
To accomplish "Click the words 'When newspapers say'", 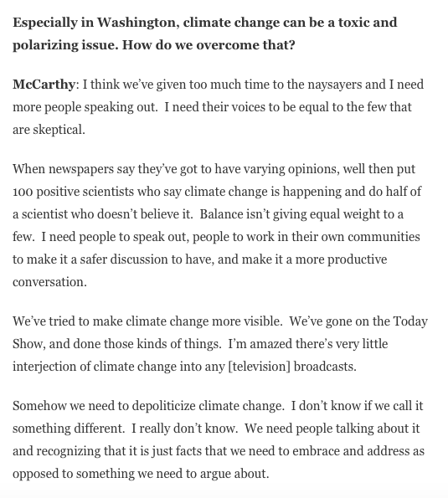I will pos(74,169).
